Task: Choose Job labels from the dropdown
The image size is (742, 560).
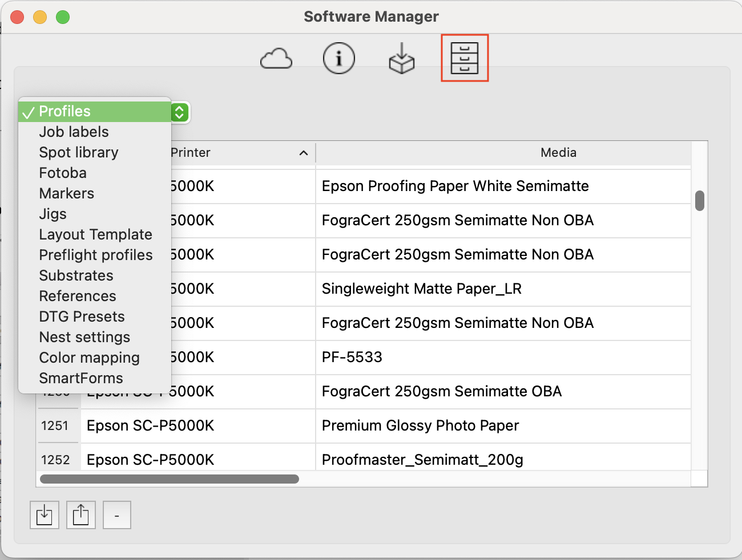Action: (74, 132)
